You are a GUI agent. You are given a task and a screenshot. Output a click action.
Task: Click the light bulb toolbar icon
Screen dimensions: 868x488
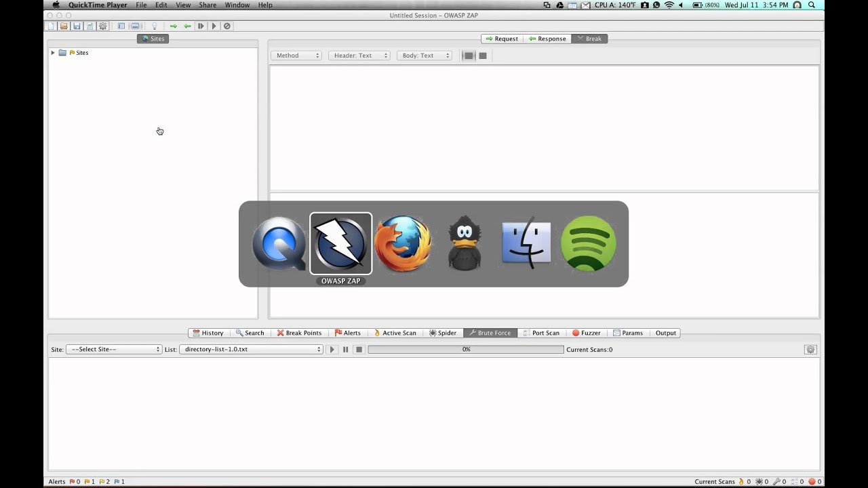pyautogui.click(x=154, y=26)
